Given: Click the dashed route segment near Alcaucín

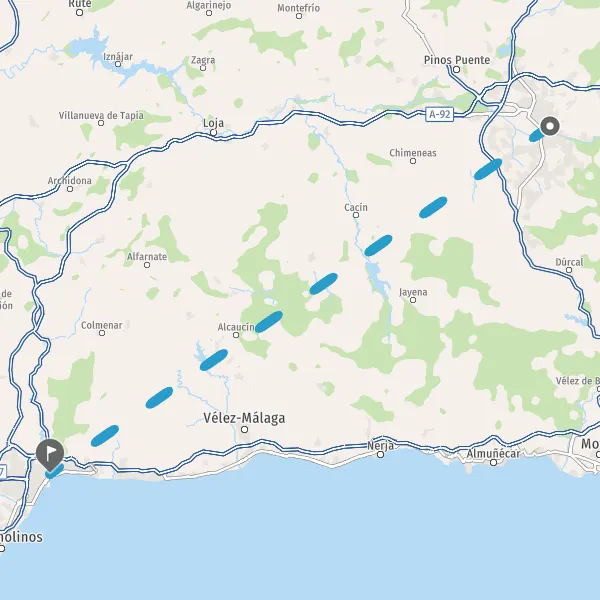Looking at the screenshot, I should point(269,321).
